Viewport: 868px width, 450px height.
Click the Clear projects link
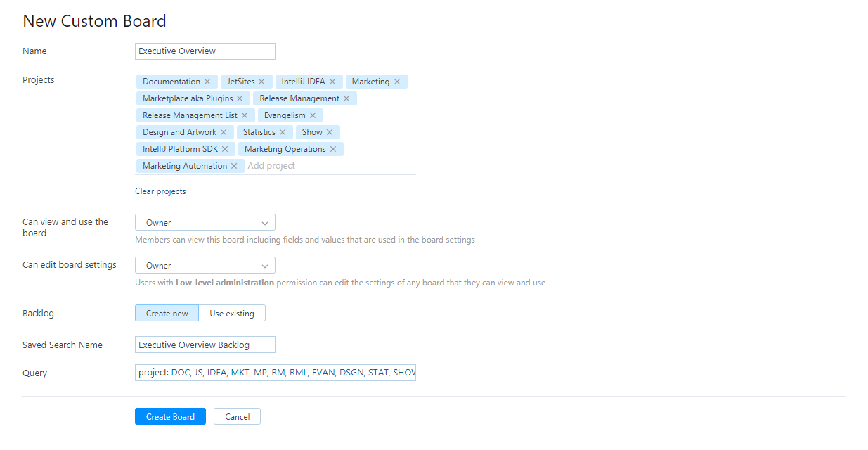pos(160,191)
